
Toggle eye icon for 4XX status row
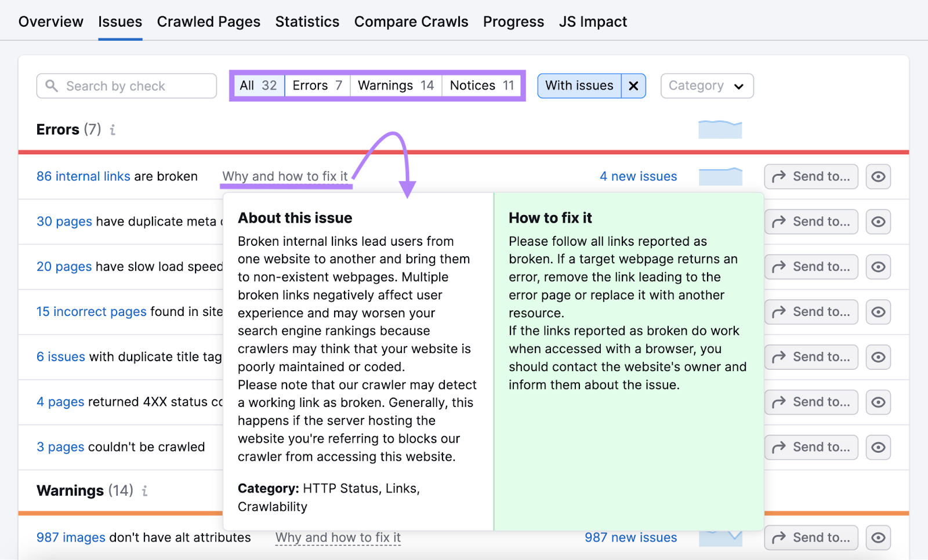point(878,402)
